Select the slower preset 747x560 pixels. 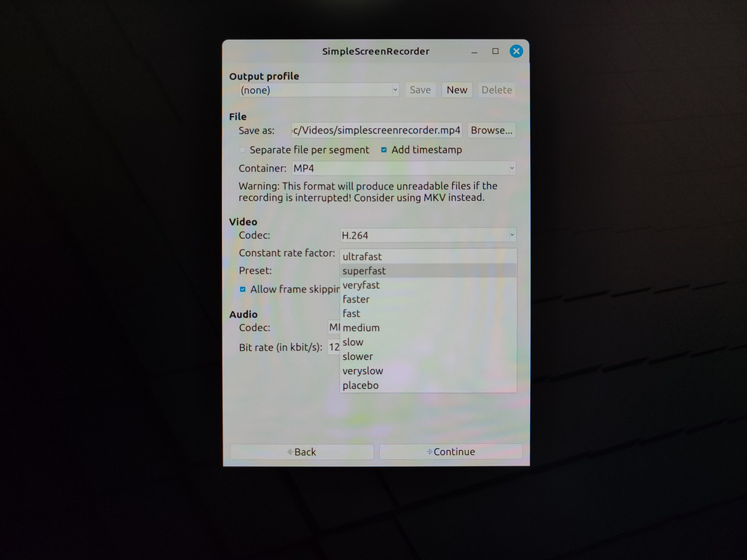point(428,356)
